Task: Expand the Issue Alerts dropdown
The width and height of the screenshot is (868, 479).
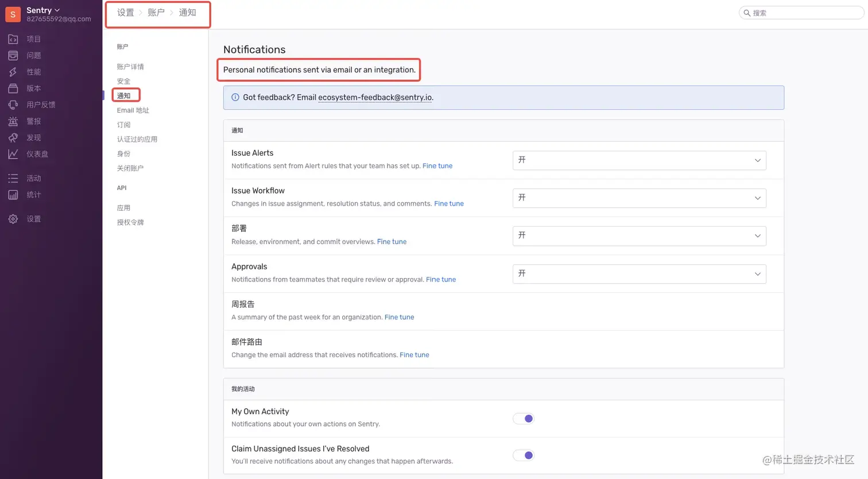Action: coord(639,160)
